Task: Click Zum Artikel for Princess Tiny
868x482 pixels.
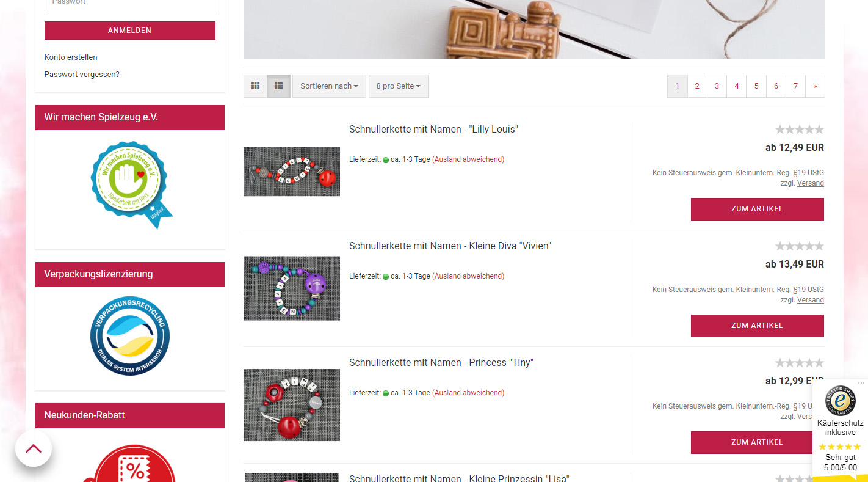Action: click(758, 442)
